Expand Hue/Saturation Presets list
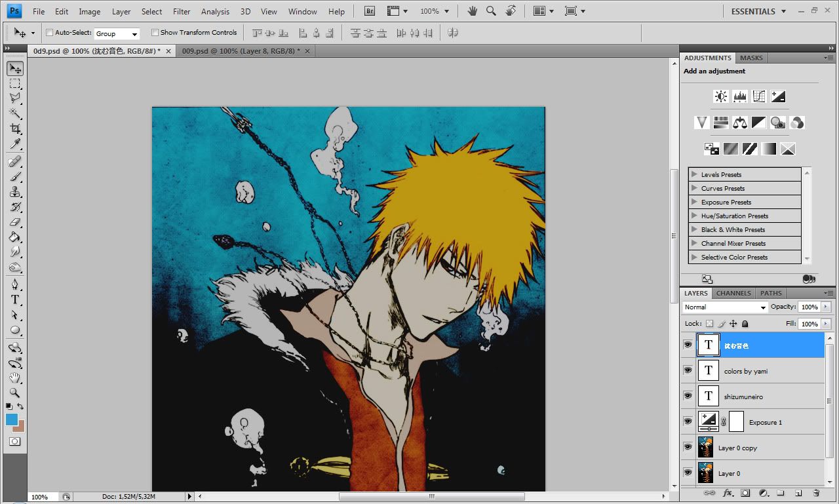Screen dimensions: 839x504 (x=694, y=216)
